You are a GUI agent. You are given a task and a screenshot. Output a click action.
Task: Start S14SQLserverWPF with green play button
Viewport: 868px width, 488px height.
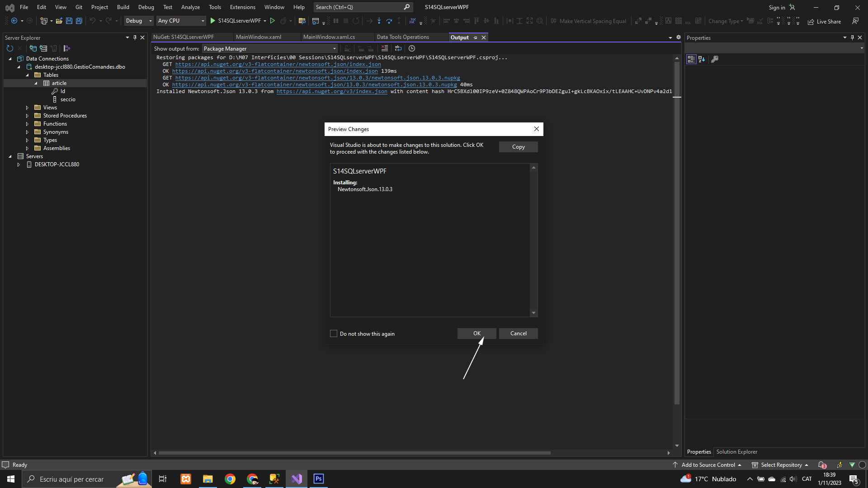pyautogui.click(x=213, y=21)
